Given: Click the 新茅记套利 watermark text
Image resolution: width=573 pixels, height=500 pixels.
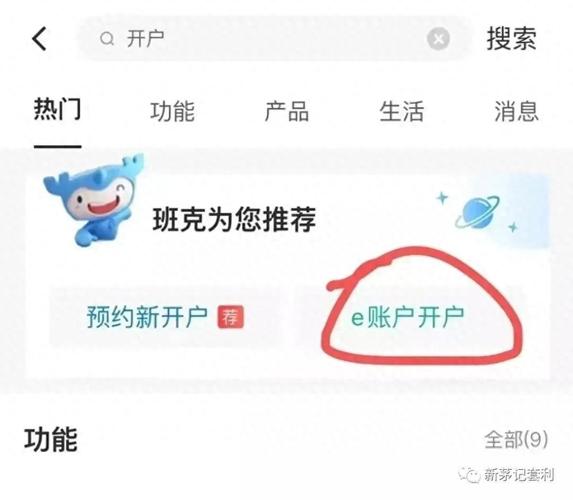Looking at the screenshot, I should click(519, 475).
